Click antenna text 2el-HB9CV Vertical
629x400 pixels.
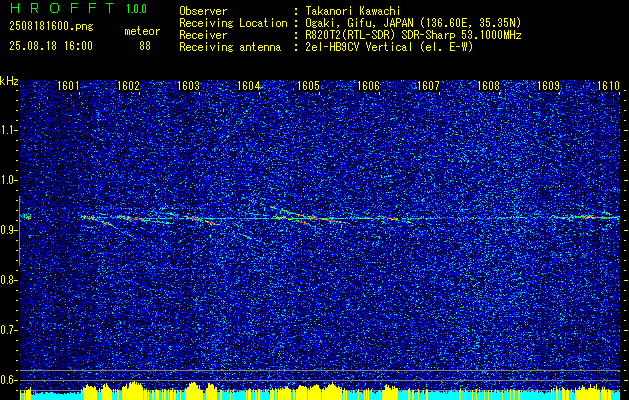(359, 47)
